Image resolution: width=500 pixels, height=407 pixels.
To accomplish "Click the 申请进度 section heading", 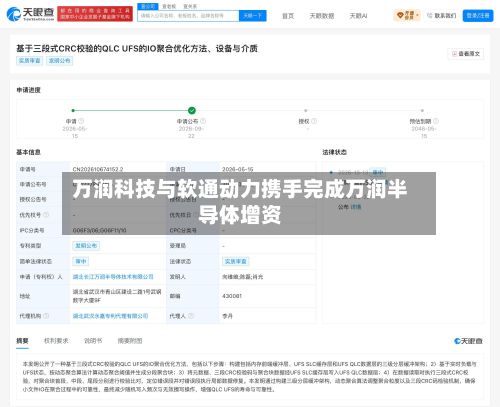I will point(28,90).
